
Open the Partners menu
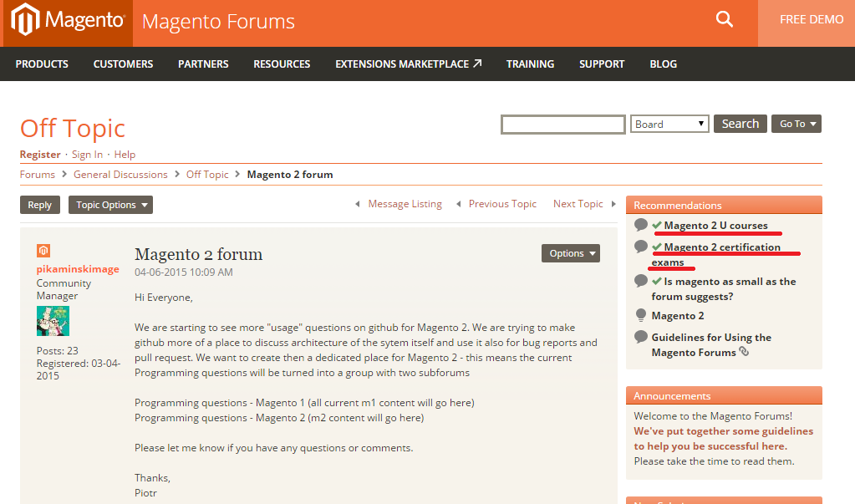(x=203, y=64)
